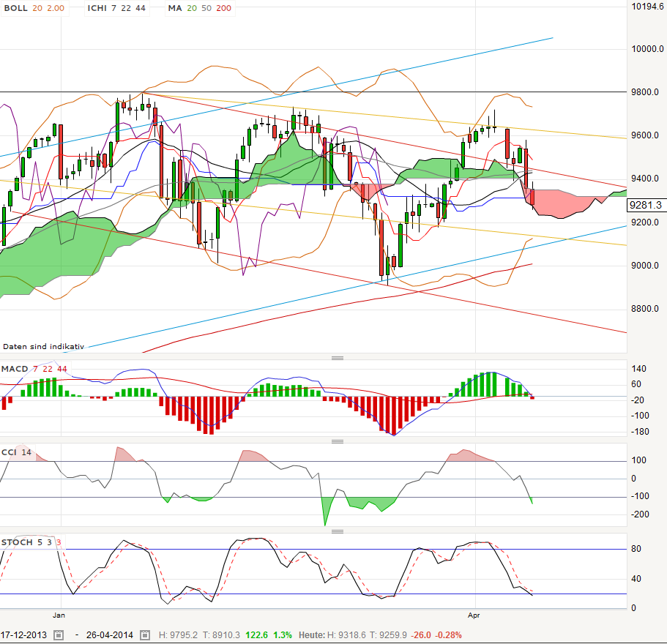
Task: Open the start date calendar icon
Action: point(59,635)
